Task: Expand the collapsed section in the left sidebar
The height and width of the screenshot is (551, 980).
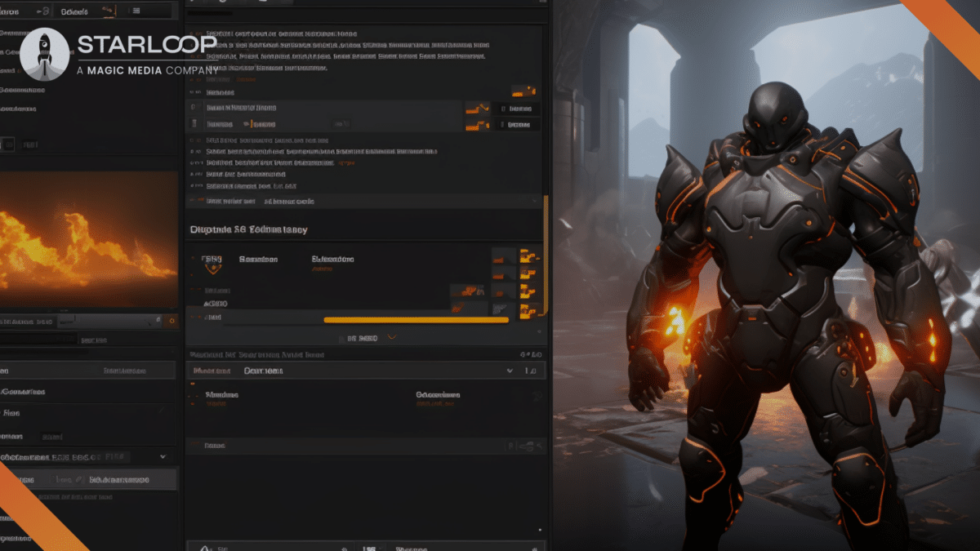Action: tap(163, 456)
